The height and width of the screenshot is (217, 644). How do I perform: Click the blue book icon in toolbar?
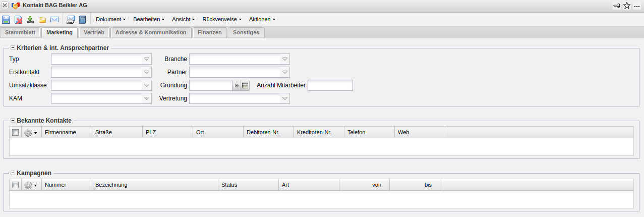(x=82, y=20)
